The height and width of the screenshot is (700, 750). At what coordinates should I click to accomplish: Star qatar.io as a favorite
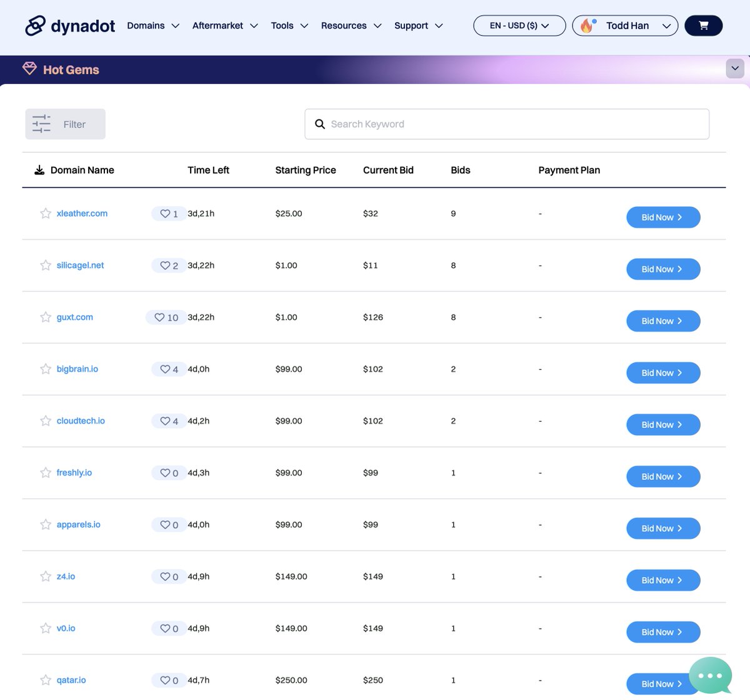coord(46,680)
